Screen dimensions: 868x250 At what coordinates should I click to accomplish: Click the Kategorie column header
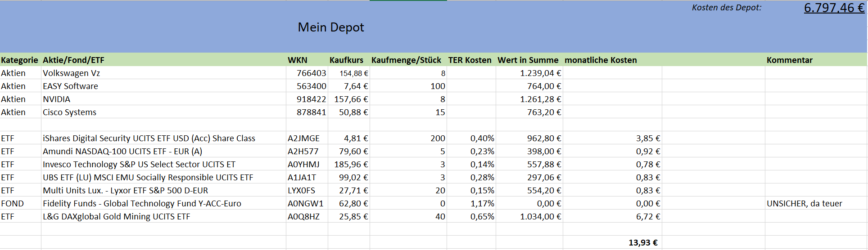(19, 60)
